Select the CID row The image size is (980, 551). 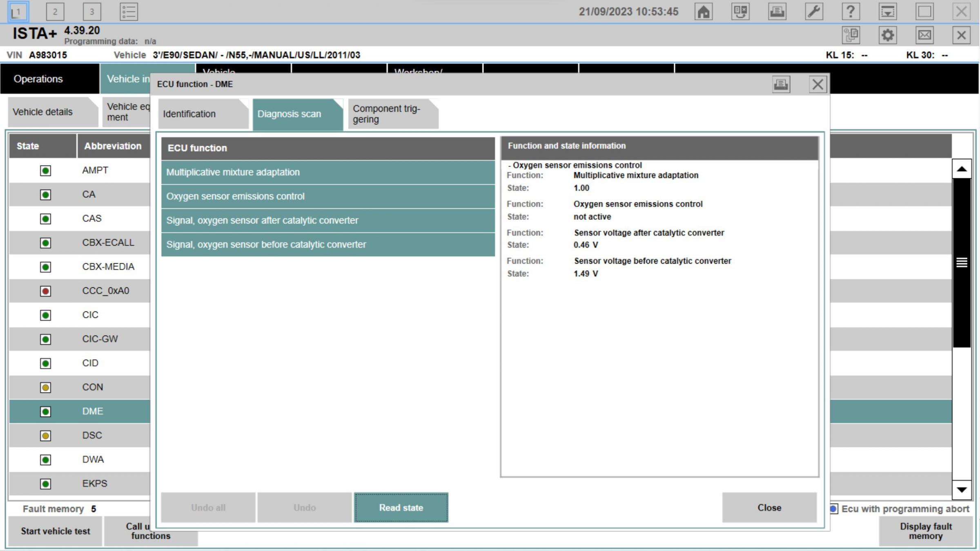click(x=80, y=363)
